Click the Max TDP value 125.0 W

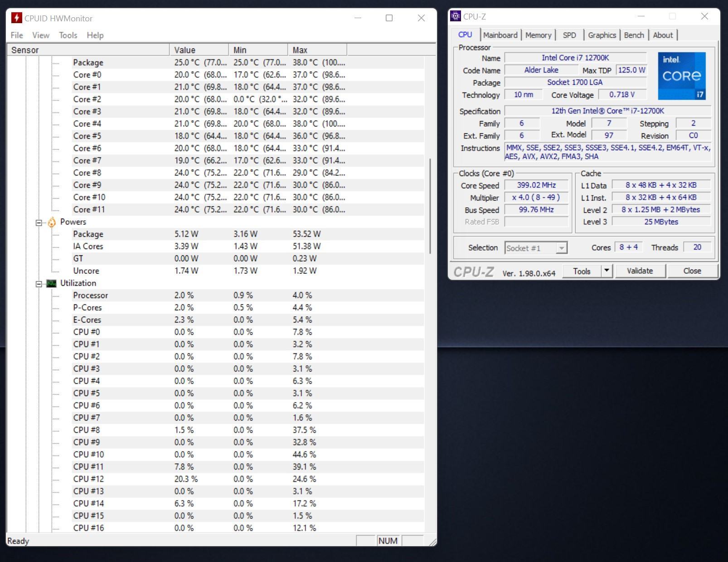point(631,70)
